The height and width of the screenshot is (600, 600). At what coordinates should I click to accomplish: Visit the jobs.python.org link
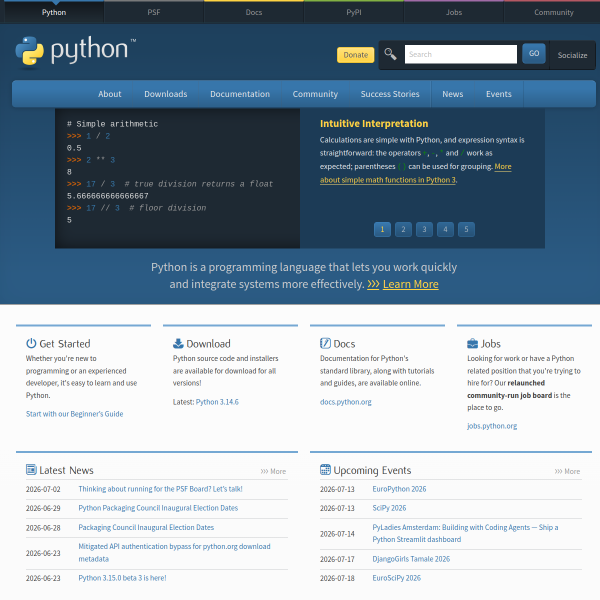pyautogui.click(x=492, y=426)
